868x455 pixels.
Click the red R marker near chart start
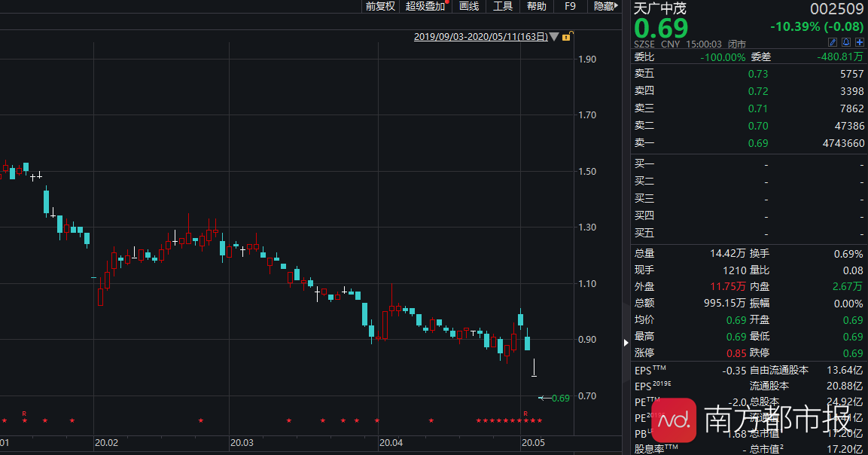pos(24,413)
